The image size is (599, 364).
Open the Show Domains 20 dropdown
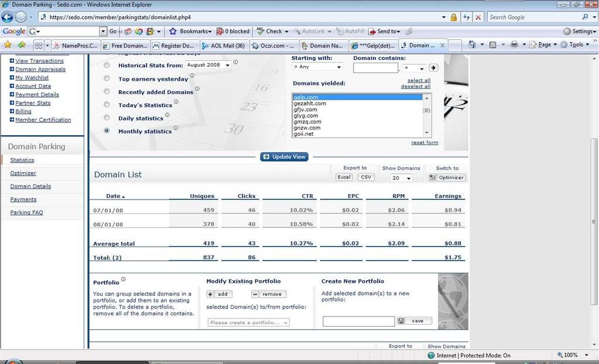click(x=401, y=178)
